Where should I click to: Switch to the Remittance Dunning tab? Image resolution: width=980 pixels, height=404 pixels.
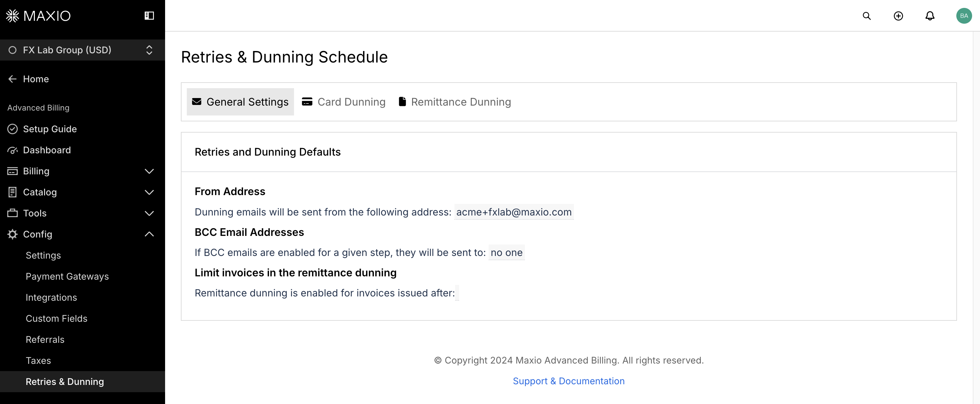(454, 102)
